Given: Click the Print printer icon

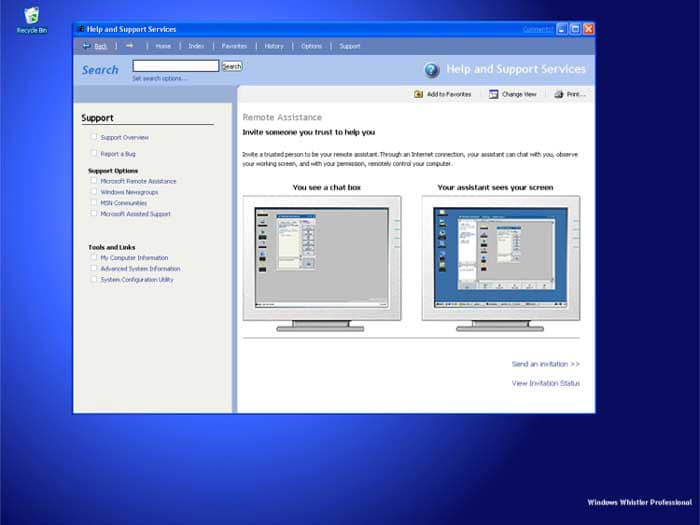Looking at the screenshot, I should point(558,94).
